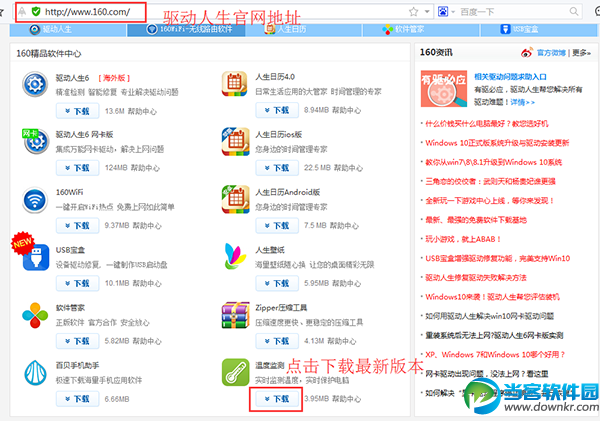This screenshot has height=421, width=600.
Task: Download 160WiFi (9.37MB)
Action: click(x=78, y=225)
